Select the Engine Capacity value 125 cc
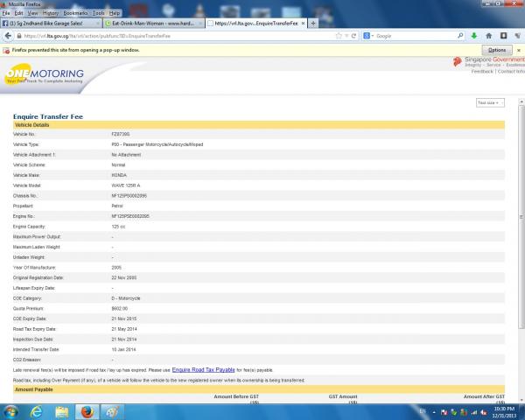Image resolution: width=525 pixels, height=420 pixels. pyautogui.click(x=118, y=227)
